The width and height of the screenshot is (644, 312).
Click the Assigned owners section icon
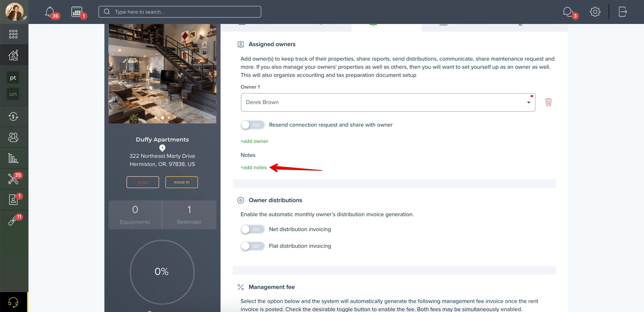(240, 44)
